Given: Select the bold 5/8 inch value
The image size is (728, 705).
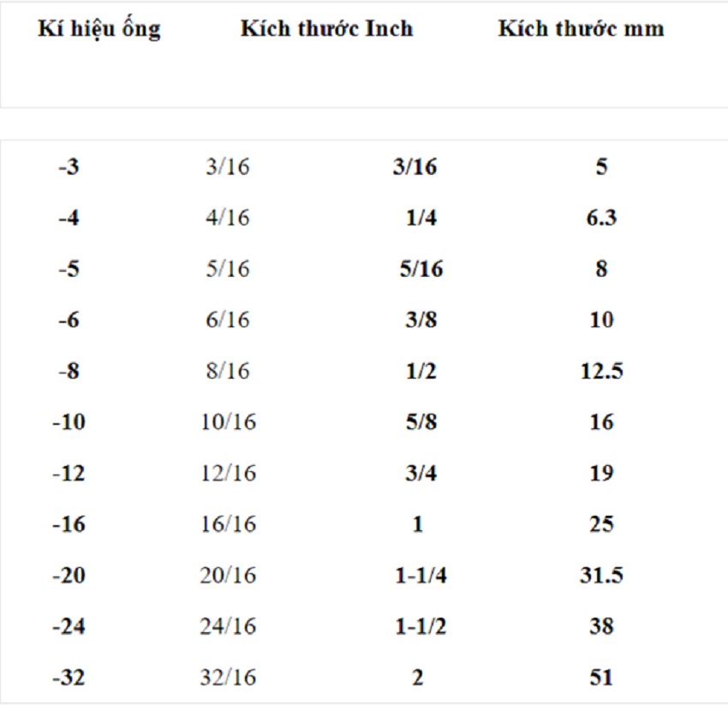Looking at the screenshot, I should click(421, 421).
